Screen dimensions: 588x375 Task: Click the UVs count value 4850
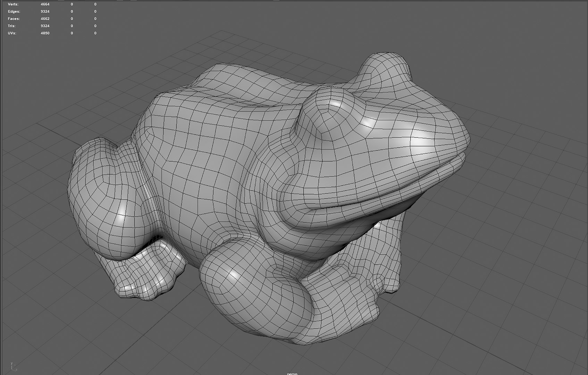pos(45,33)
